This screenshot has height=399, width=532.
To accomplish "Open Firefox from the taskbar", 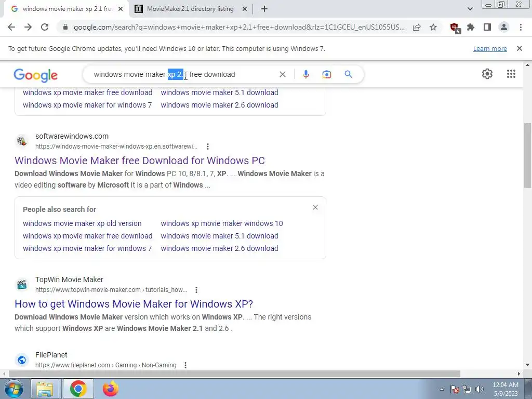I will pyautogui.click(x=111, y=389).
